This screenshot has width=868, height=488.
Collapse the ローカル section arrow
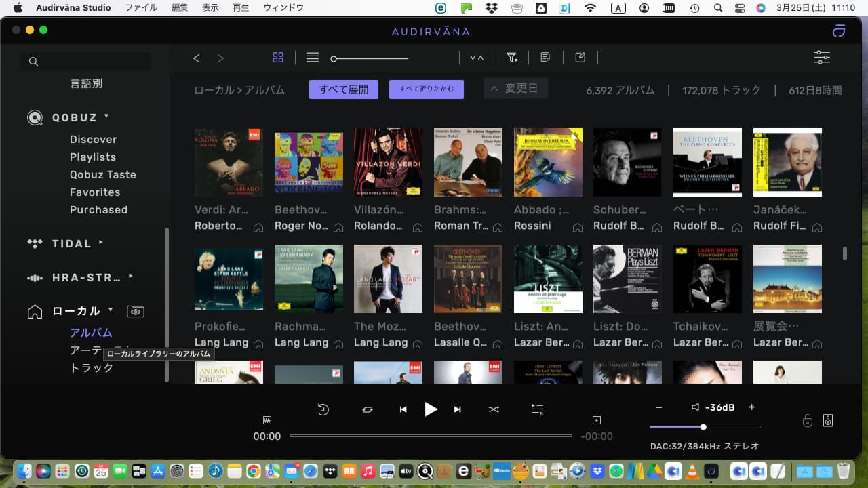111,310
